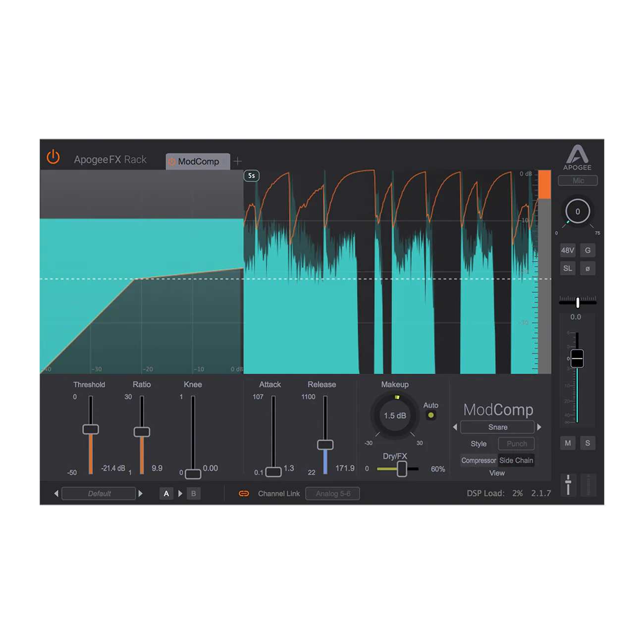Copy A to B with arrow
Image resolution: width=644 pixels, height=644 pixels.
click(180, 493)
